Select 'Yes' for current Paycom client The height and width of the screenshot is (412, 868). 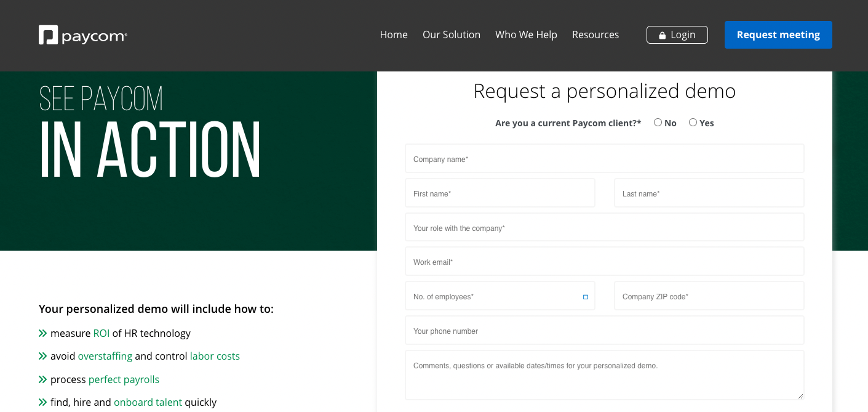[x=693, y=122]
